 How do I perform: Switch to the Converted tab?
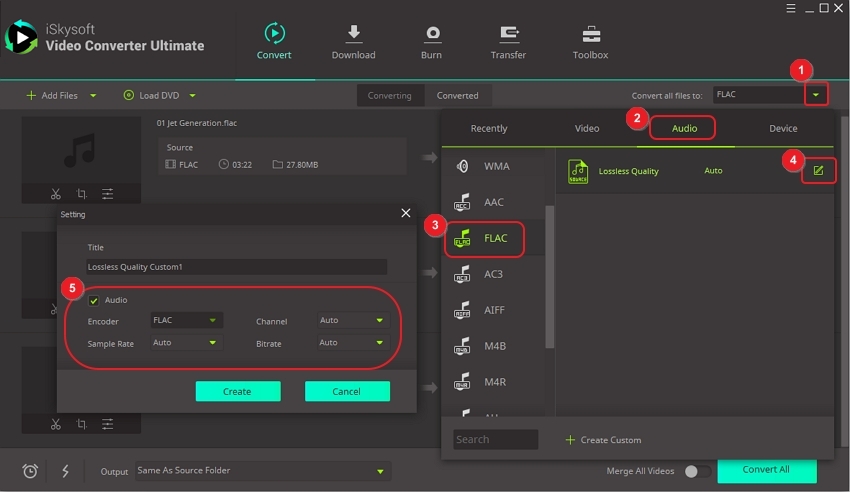(x=457, y=96)
